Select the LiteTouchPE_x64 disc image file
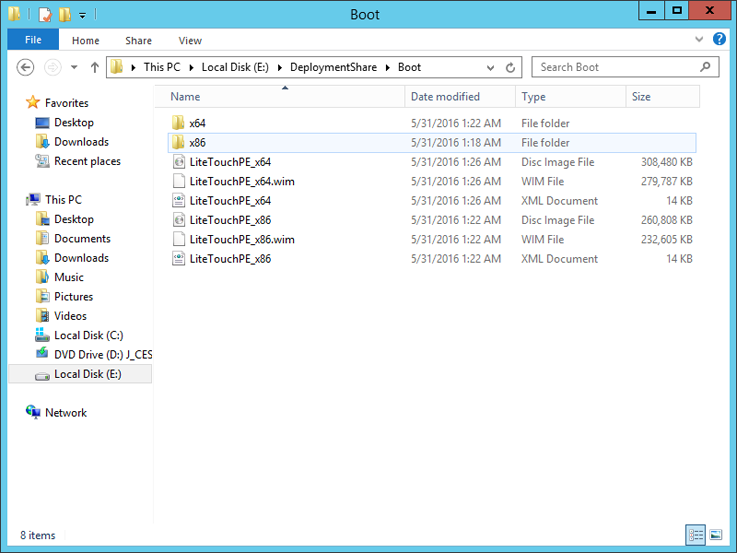The width and height of the screenshot is (737, 553). [x=230, y=162]
